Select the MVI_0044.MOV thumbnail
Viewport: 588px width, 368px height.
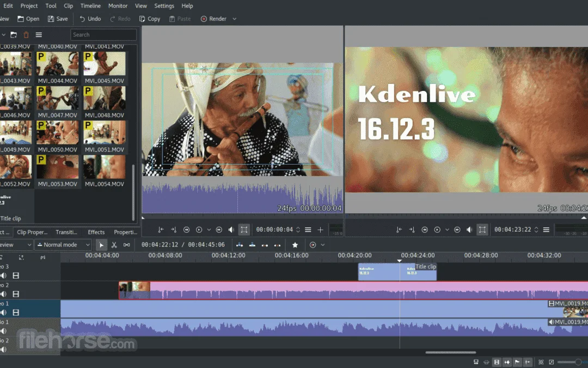click(x=57, y=63)
